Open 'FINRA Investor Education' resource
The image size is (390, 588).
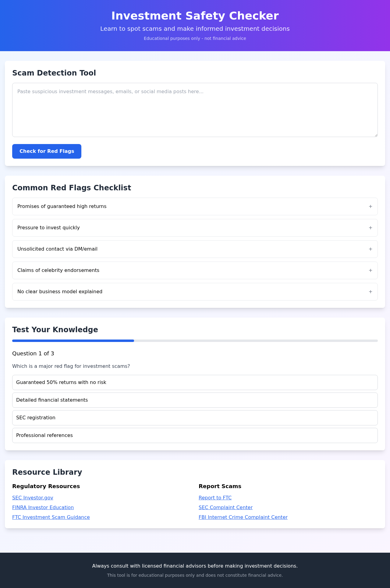coord(43,507)
